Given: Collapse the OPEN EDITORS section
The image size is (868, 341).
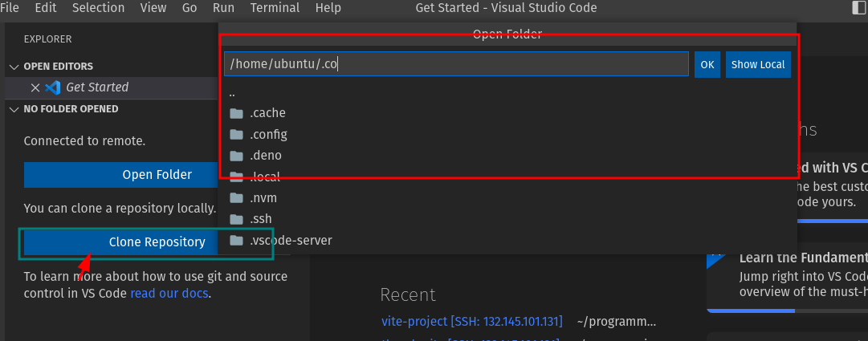Looking at the screenshot, I should (x=14, y=67).
